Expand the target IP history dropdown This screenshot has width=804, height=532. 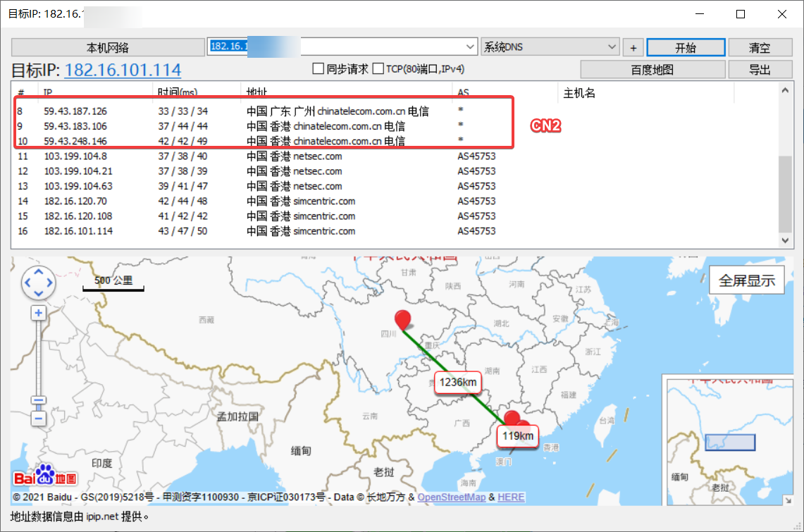(470, 47)
